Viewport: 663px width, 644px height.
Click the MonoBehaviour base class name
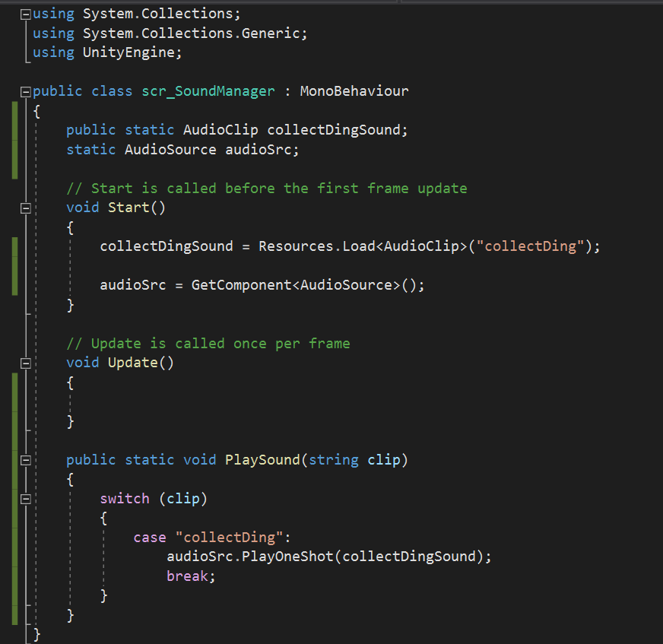pos(354,91)
